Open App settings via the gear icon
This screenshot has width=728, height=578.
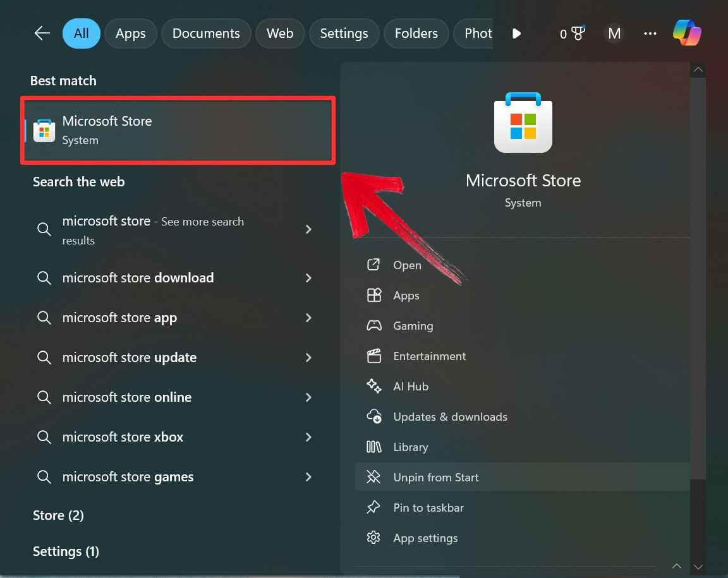pyautogui.click(x=373, y=538)
